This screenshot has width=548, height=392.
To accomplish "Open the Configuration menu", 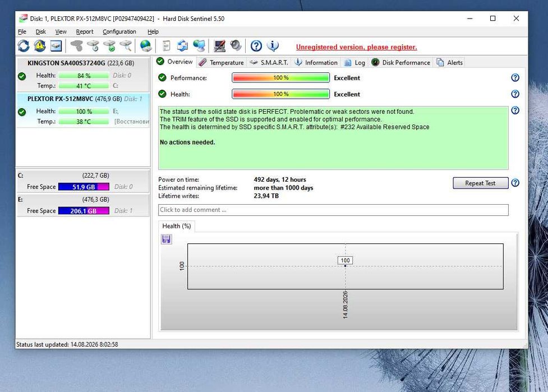I will click(x=119, y=32).
